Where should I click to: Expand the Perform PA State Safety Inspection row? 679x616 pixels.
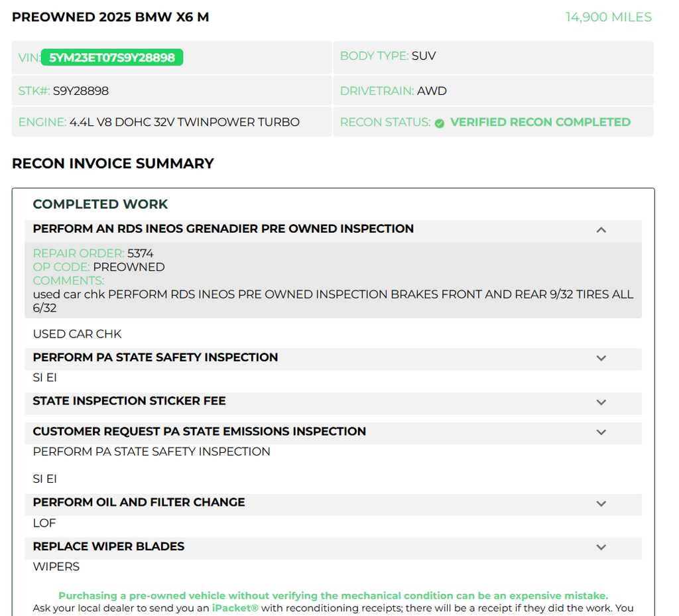(333, 358)
